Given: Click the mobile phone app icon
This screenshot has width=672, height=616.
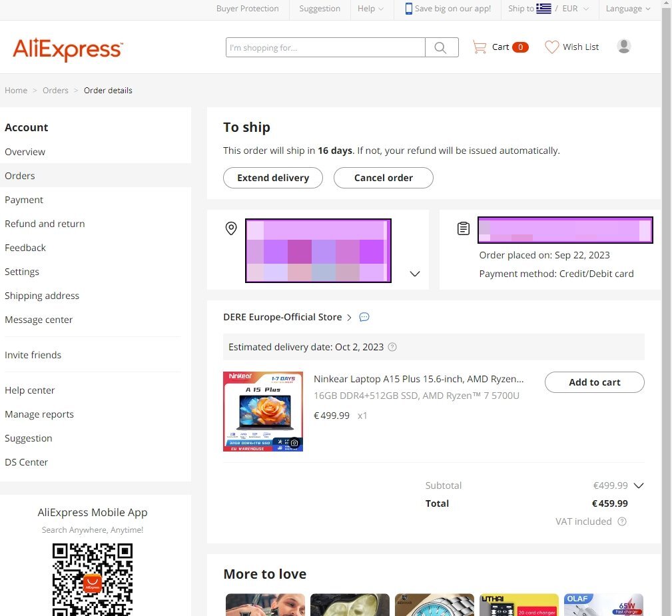Looking at the screenshot, I should click(x=408, y=9).
